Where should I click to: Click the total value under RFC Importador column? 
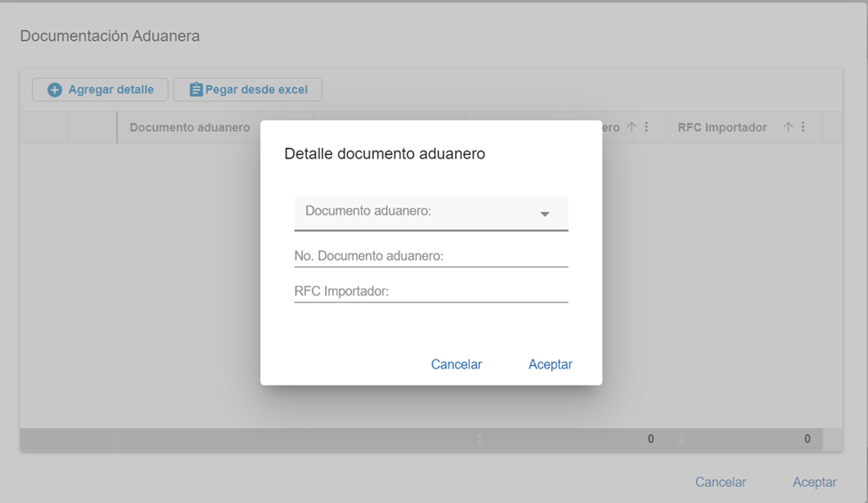pos(807,439)
